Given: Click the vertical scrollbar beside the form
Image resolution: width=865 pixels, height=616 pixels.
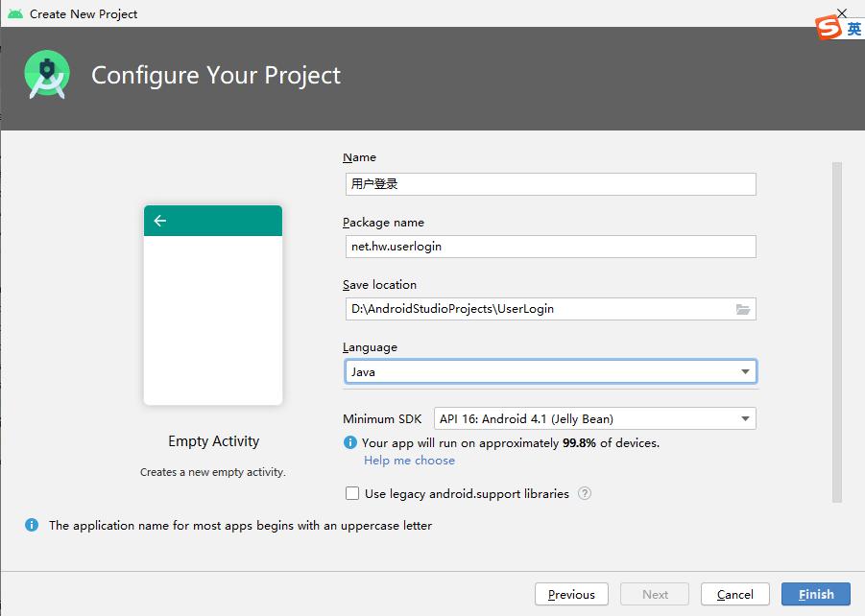Looking at the screenshot, I should tap(837, 332).
